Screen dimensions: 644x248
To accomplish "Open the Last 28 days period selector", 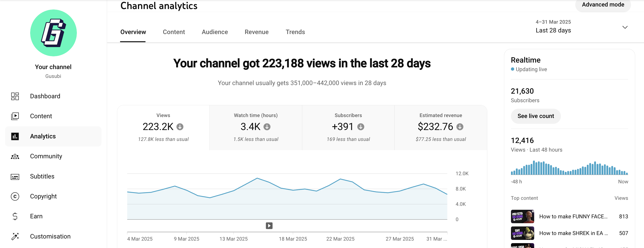I will click(x=553, y=30).
